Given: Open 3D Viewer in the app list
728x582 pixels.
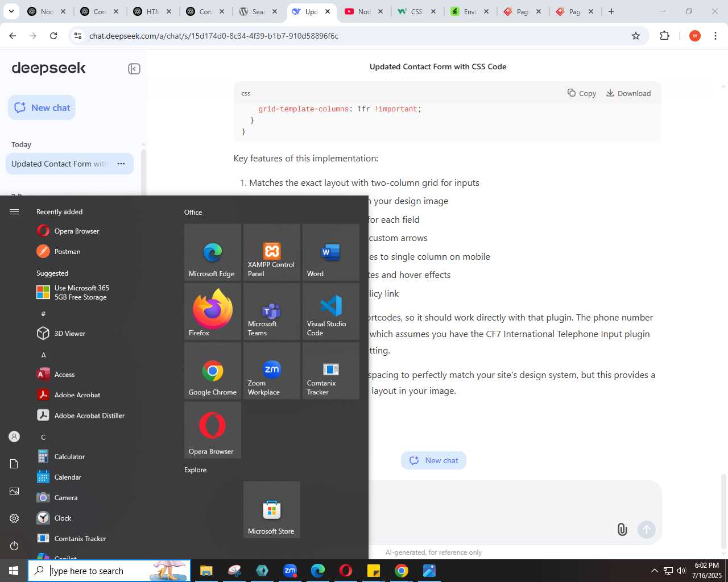Looking at the screenshot, I should [102, 333].
